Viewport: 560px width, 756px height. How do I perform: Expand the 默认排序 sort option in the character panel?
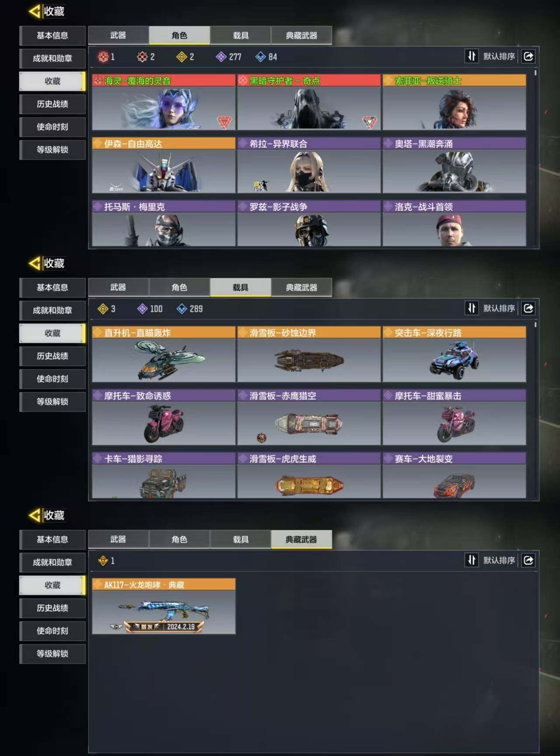pyautogui.click(x=499, y=56)
